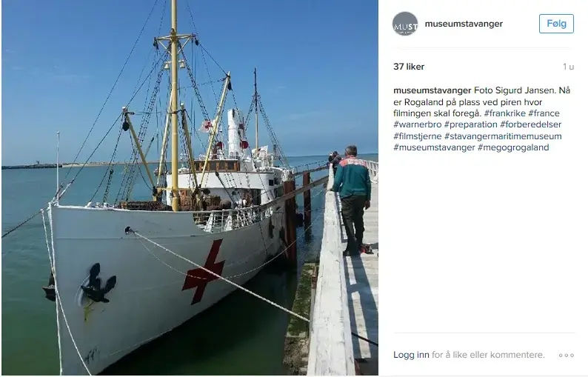588x377 pixels.
Task: Open the #museumstavanger hashtag
Action: pos(434,147)
